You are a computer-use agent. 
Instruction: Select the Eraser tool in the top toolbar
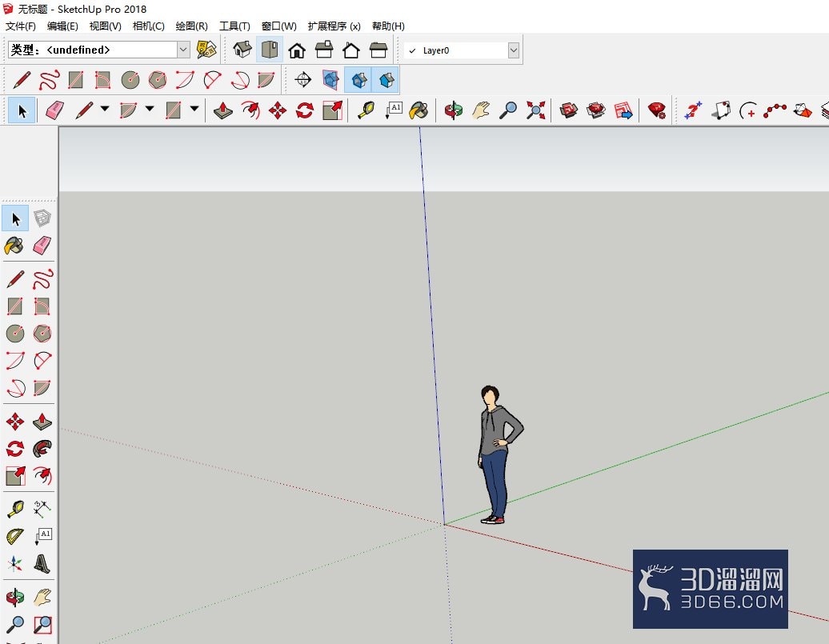pos(54,110)
